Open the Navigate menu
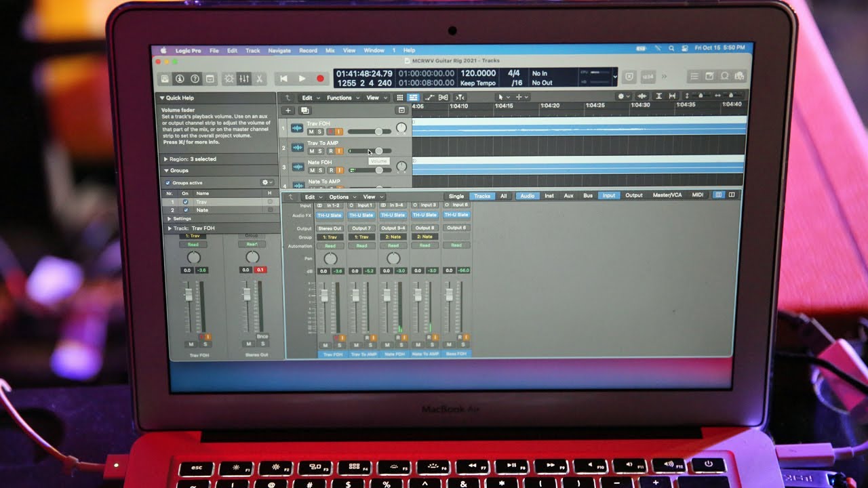The image size is (868, 488). (x=279, y=51)
